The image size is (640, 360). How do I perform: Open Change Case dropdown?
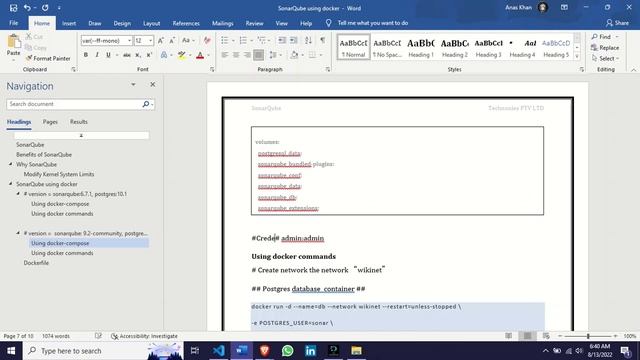[188, 40]
